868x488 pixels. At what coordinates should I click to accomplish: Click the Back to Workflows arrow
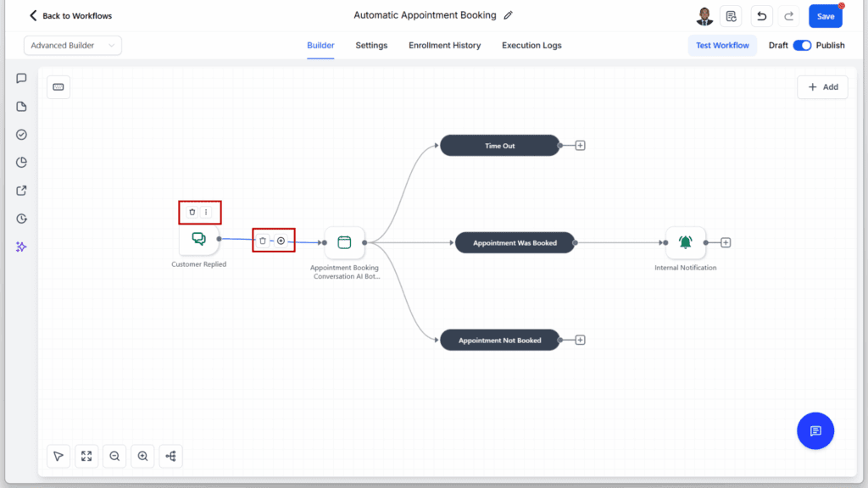pyautogui.click(x=33, y=15)
